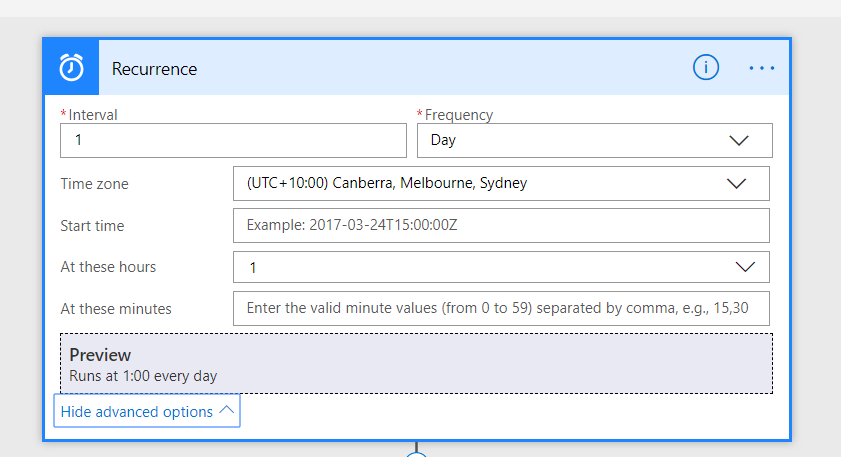Image resolution: width=841 pixels, height=457 pixels.
Task: Click the Recurrence title text in the header
Action: tap(154, 69)
